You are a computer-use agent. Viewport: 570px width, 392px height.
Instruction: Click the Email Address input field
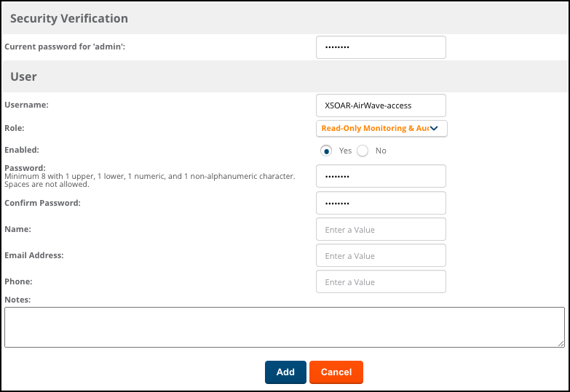380,255
